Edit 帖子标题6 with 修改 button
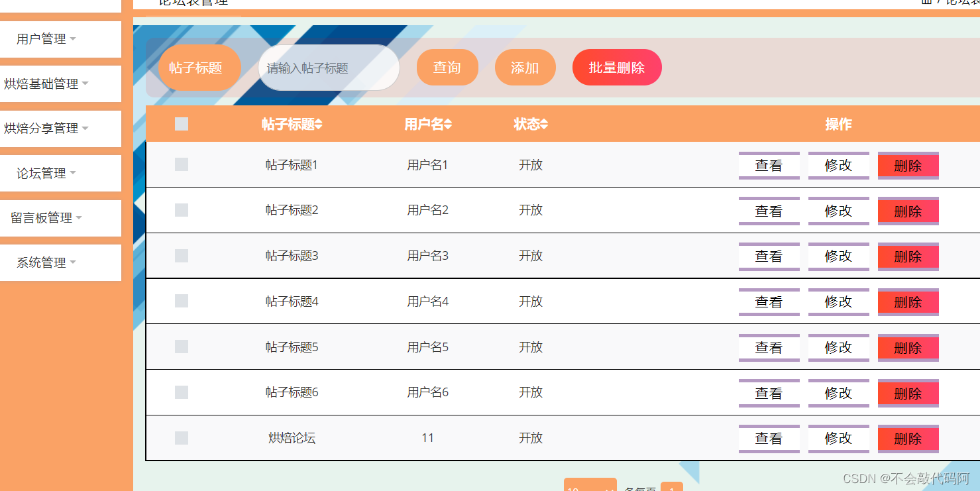 coord(839,394)
